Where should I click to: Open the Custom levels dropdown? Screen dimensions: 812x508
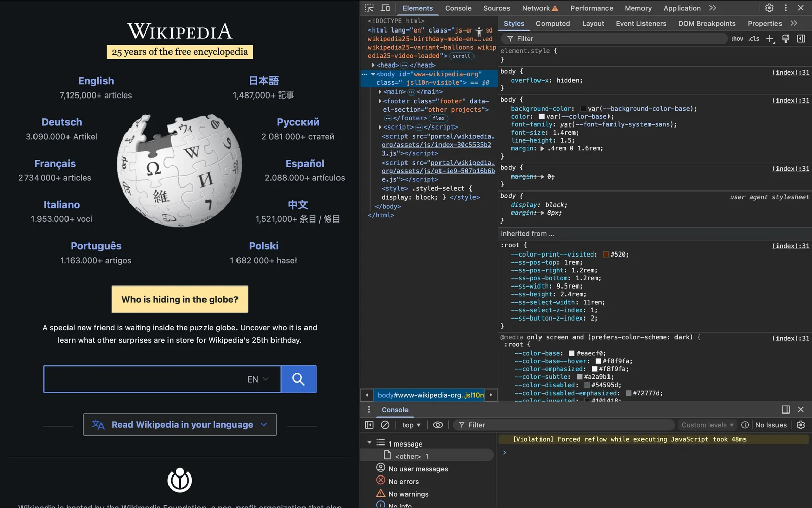[x=706, y=425]
